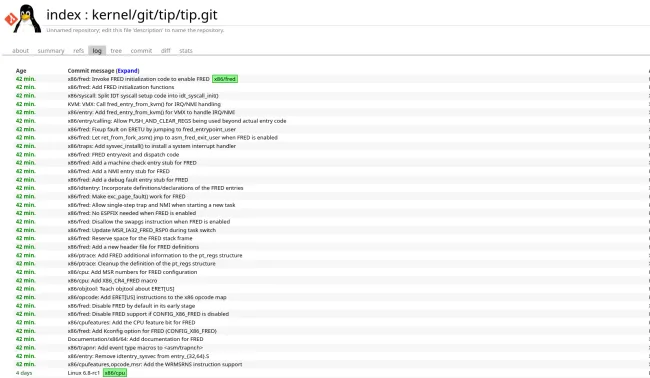Open commit 'Add a new header file for FRED definitions'
This screenshot has width=650, height=378.
point(133,247)
